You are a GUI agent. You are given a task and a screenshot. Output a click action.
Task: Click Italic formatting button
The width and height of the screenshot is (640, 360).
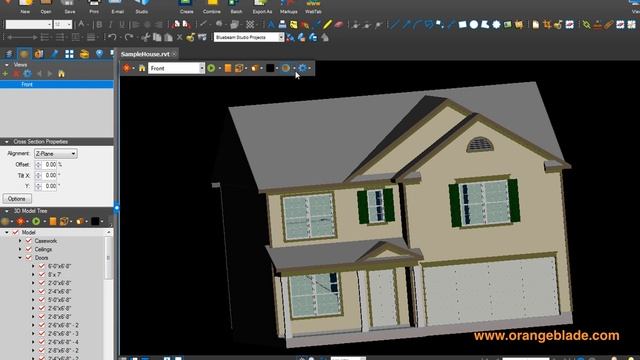(110, 25)
